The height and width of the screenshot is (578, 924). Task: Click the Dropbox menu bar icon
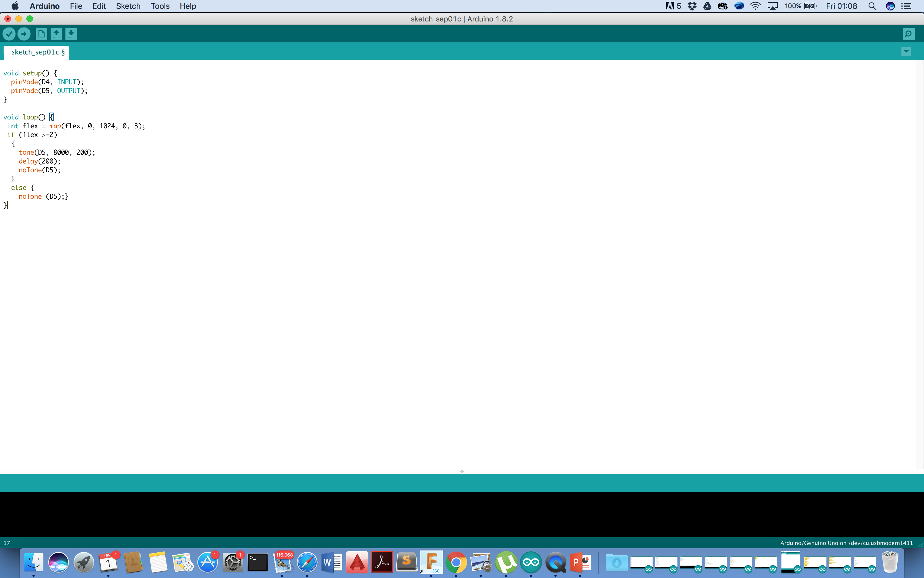[692, 6]
